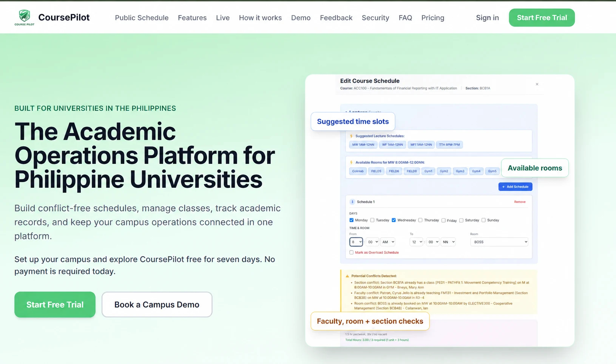Viewport: 616px width, 364px height.
Task: Select the Gym5 room chip
Action: (x=492, y=171)
